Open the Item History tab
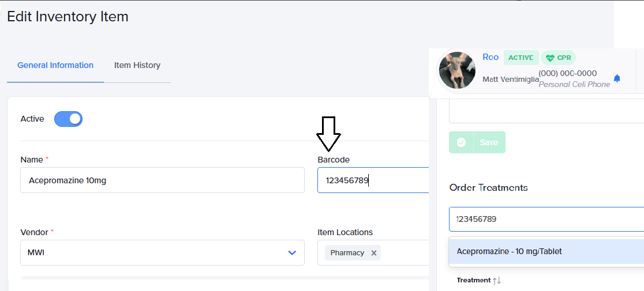The height and width of the screenshot is (291, 644). tap(137, 65)
